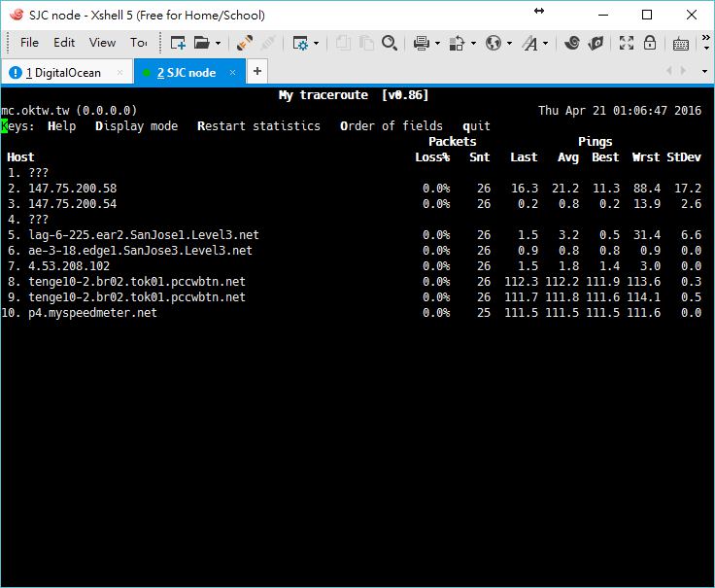Click the Lock screen padlock icon
715x588 pixels.
click(650, 43)
